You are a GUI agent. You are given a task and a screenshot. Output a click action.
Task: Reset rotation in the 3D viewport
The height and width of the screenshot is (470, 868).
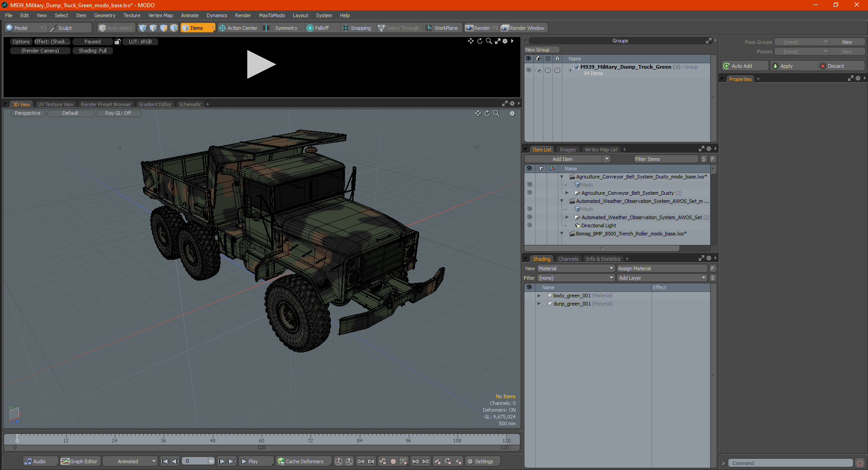tap(487, 113)
